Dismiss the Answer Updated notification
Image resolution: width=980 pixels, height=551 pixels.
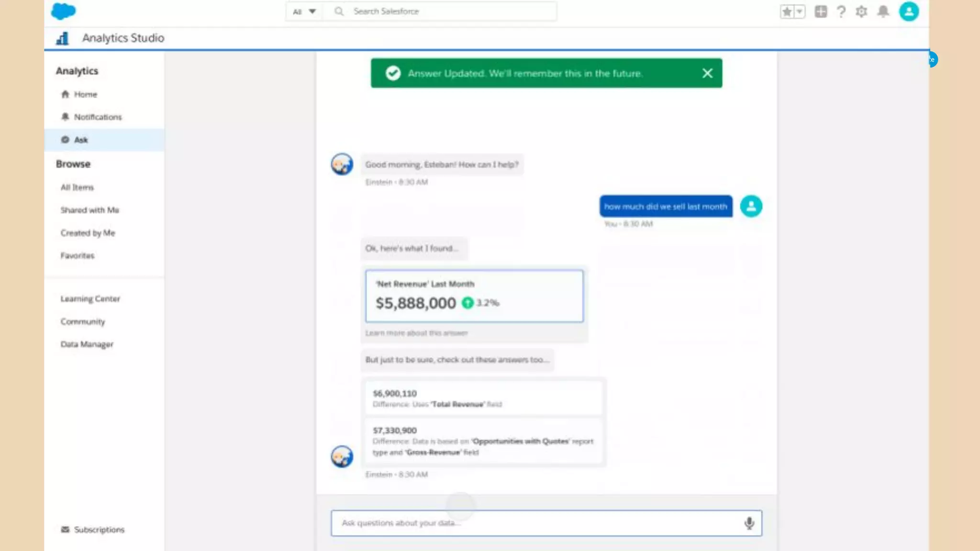707,73
